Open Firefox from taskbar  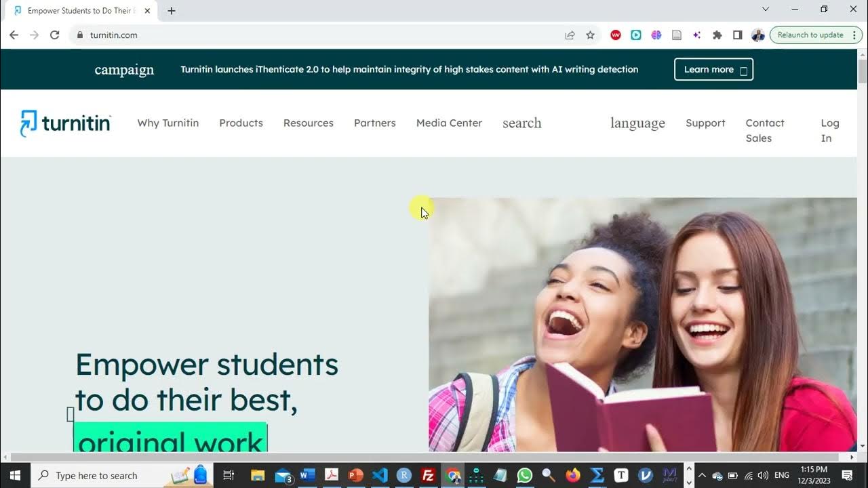click(573, 475)
